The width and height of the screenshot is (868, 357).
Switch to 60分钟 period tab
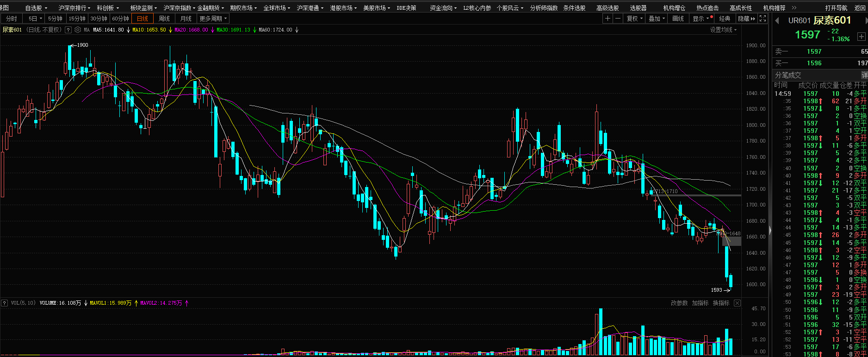[120, 19]
